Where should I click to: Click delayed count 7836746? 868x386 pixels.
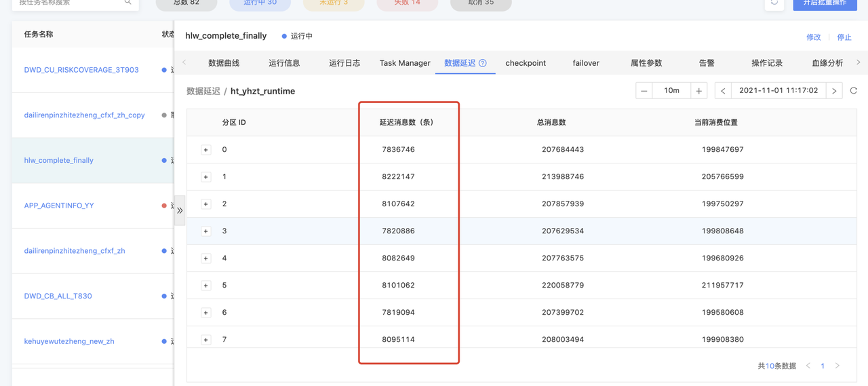tap(399, 150)
